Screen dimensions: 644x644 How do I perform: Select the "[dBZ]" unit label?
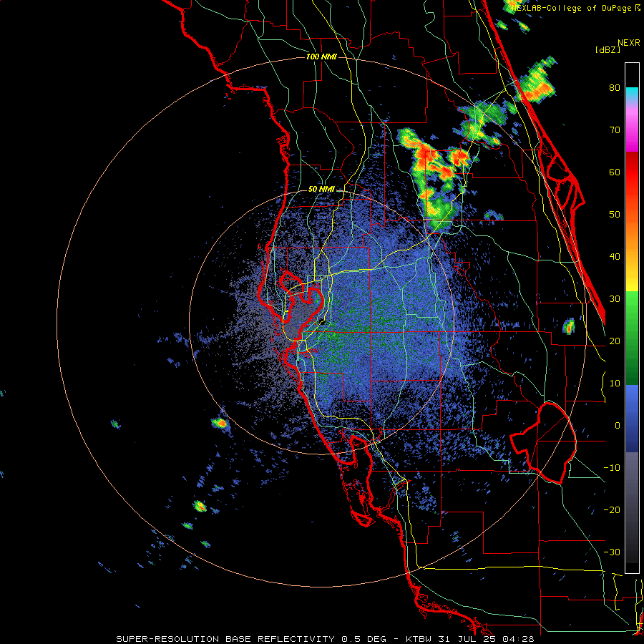tap(608, 50)
